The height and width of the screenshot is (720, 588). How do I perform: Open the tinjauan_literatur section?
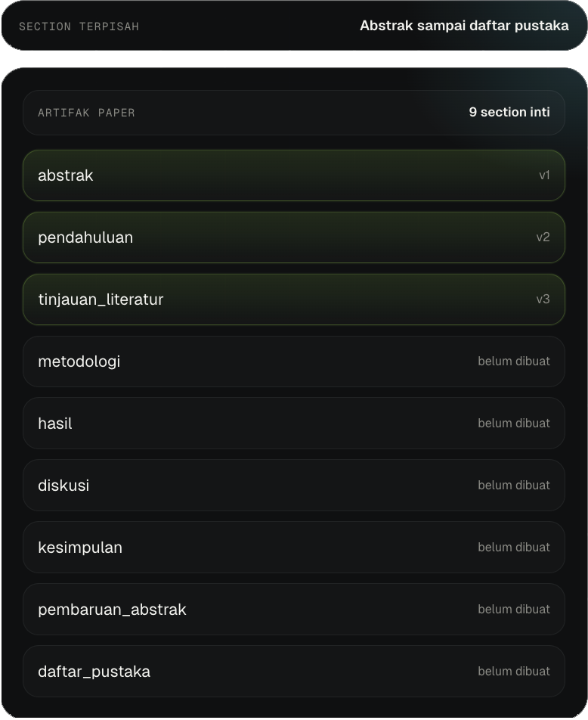coord(294,299)
